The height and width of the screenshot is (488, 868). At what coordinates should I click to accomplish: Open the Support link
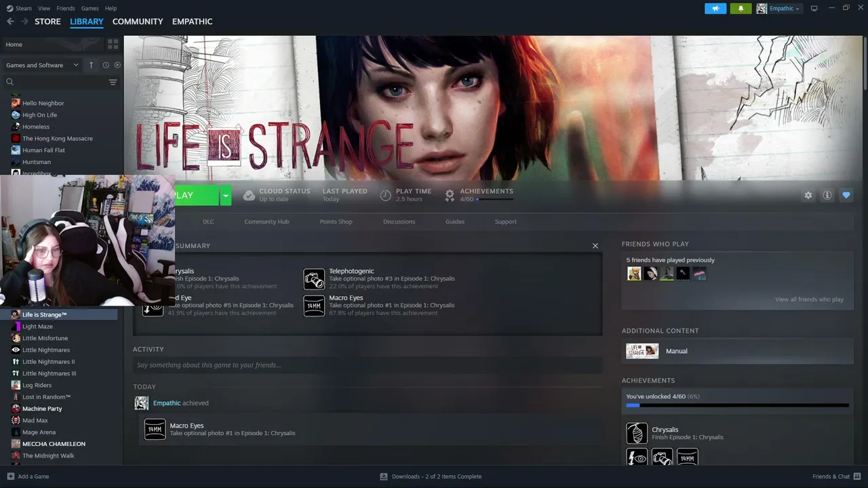(505, 222)
